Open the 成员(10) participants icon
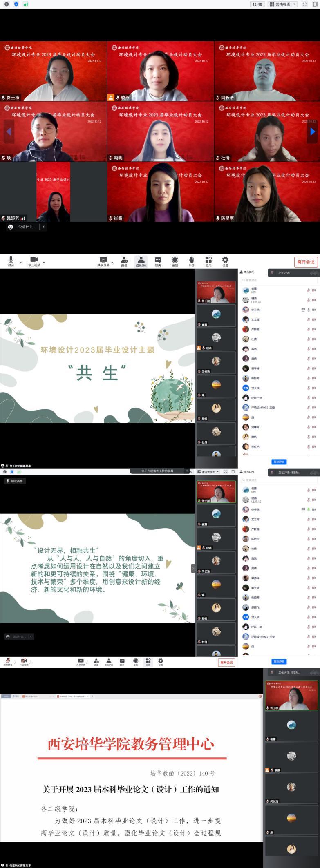320x868 pixels. click(x=141, y=261)
